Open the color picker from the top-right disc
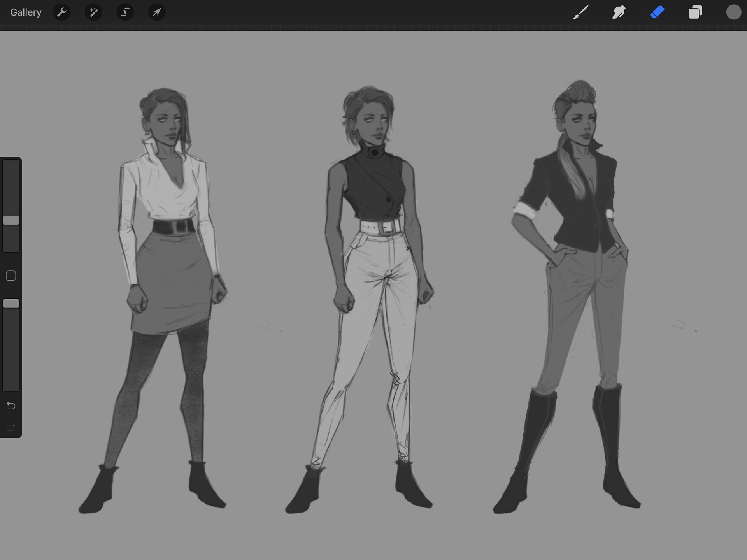Viewport: 747px width, 560px height. (734, 12)
